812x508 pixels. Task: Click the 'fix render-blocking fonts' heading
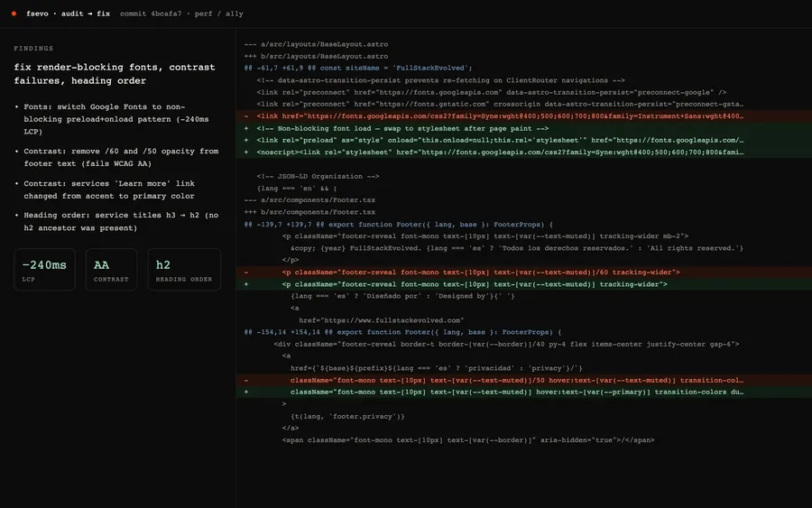(x=115, y=74)
